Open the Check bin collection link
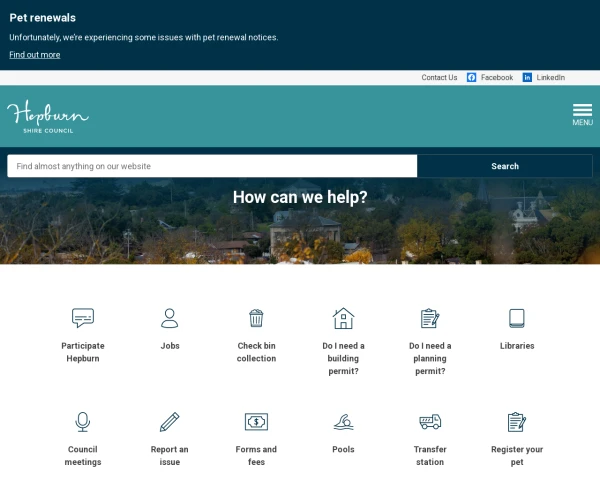This screenshot has width=600, height=480. (x=256, y=352)
